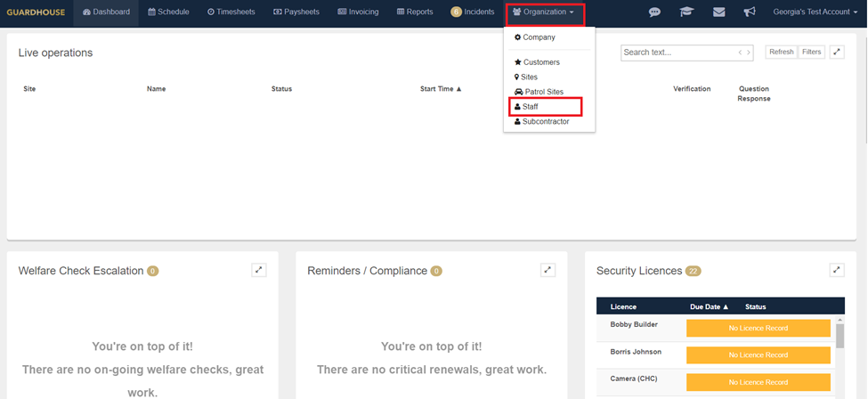This screenshot has height=399, width=868.
Task: Open the Filters button
Action: click(x=812, y=52)
